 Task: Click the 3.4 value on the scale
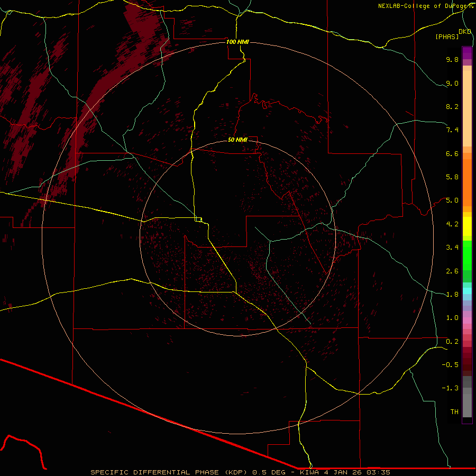tap(452, 248)
